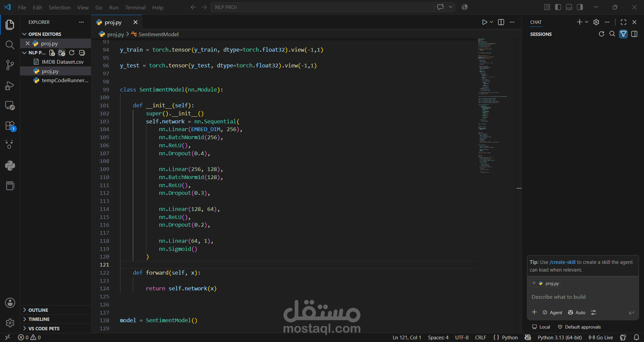The height and width of the screenshot is (342, 644).
Task: Split the editor to the right
Action: pyautogui.click(x=501, y=22)
